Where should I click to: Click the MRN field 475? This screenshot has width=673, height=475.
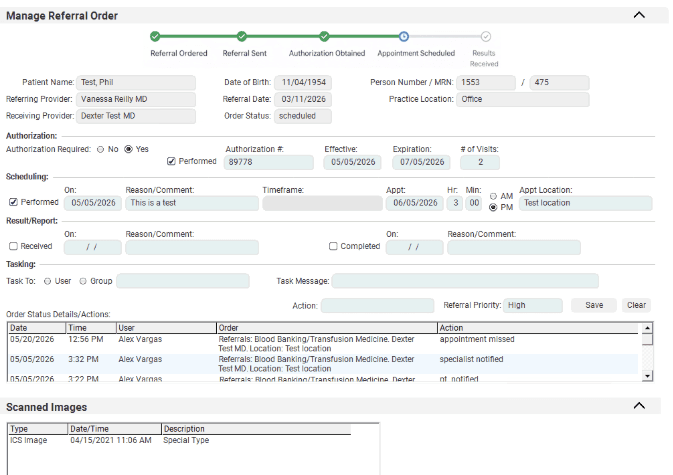pyautogui.click(x=559, y=82)
